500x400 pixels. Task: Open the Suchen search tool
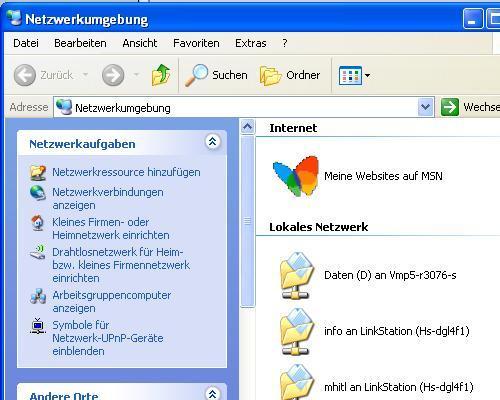pyautogui.click(x=216, y=75)
